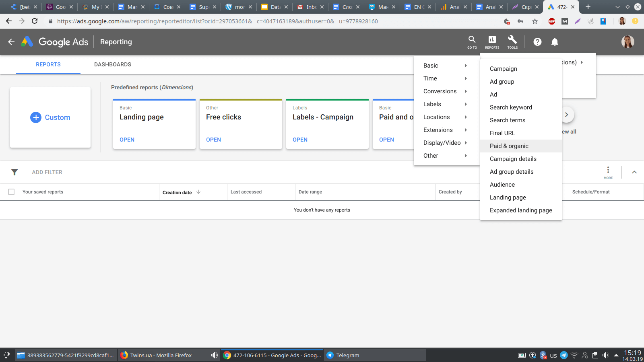Click the Telegram tray icon
The image size is (644, 362).
coord(564,355)
